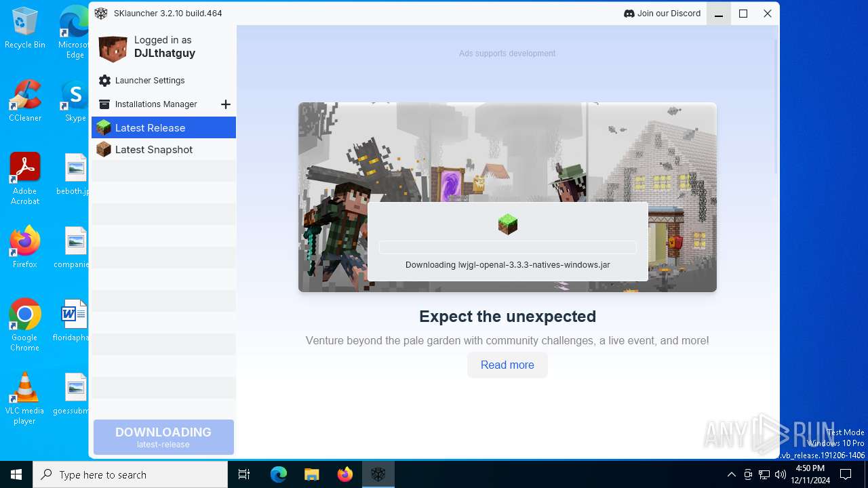Click grass block icon of Latest Release

104,127
